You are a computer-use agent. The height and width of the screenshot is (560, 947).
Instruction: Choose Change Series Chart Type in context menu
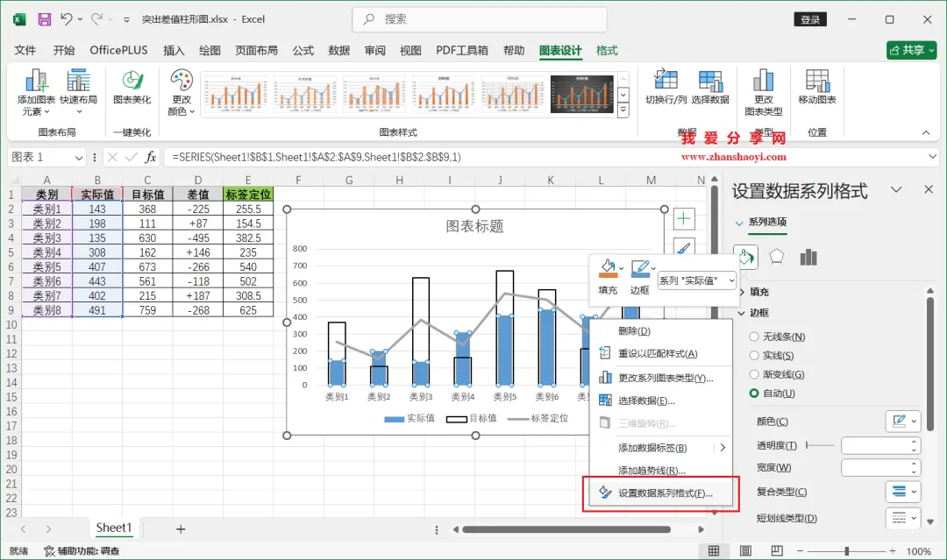pos(661,378)
